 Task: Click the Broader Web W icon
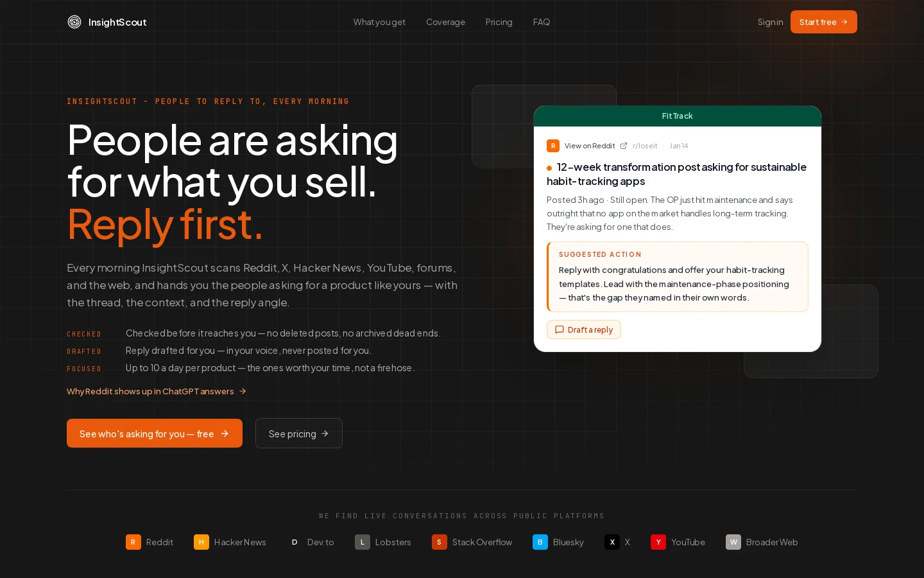pos(733,542)
